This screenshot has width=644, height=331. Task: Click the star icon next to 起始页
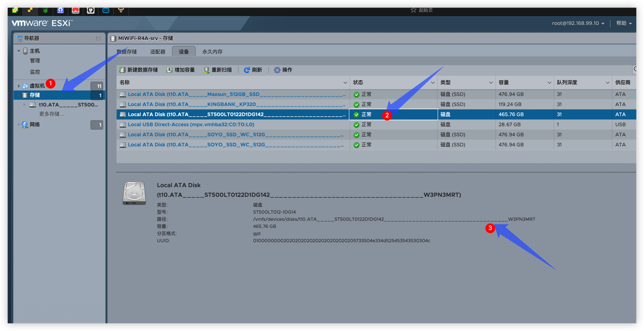[413, 10]
